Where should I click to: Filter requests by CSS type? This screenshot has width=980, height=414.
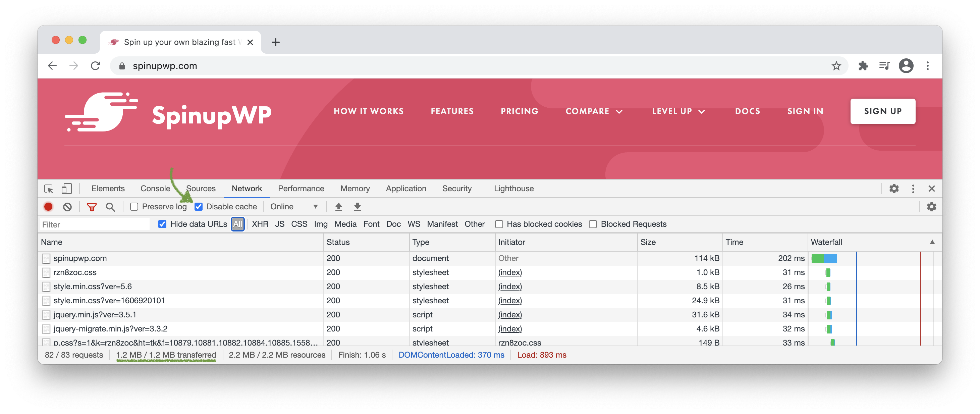[299, 224]
